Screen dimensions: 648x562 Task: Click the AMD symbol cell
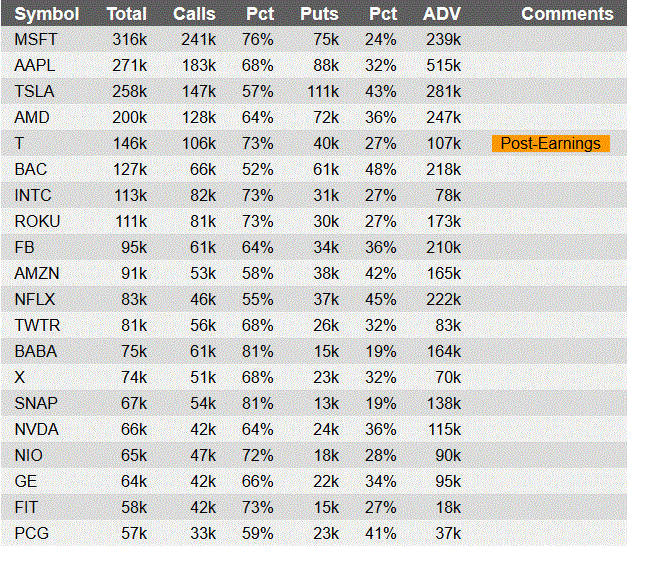point(32,118)
